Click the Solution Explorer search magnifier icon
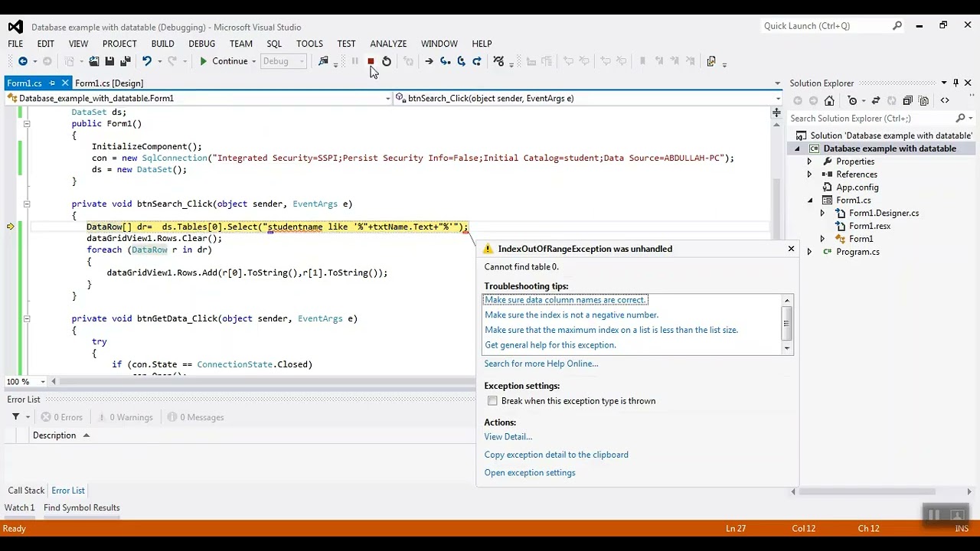980x551 pixels. point(960,118)
